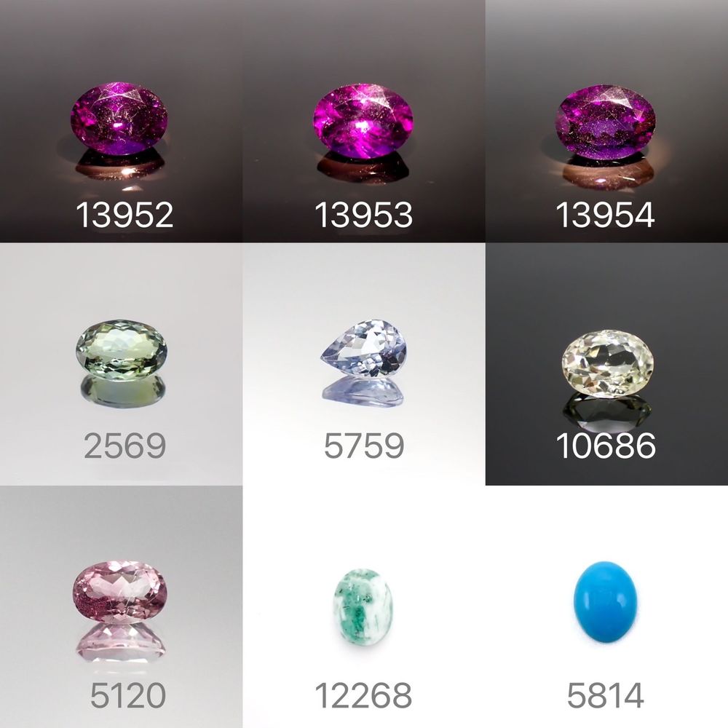Screen dimensions: 728x728
Task: Click the gray number label 5120
Action: (127, 695)
